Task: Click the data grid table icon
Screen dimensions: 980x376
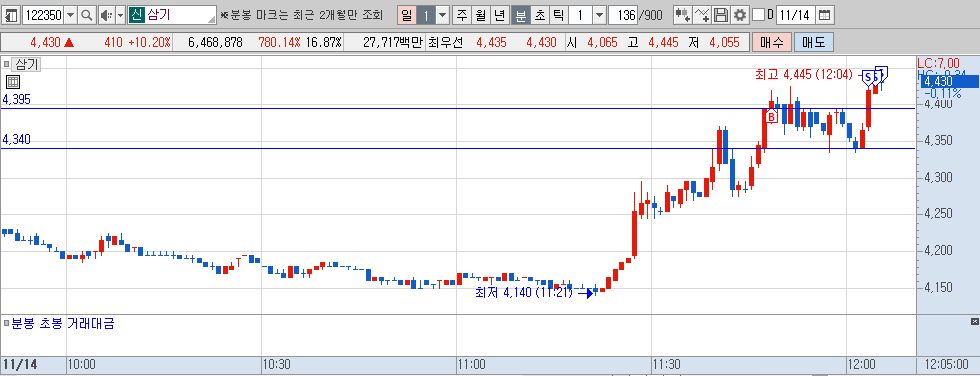Action: (12, 82)
